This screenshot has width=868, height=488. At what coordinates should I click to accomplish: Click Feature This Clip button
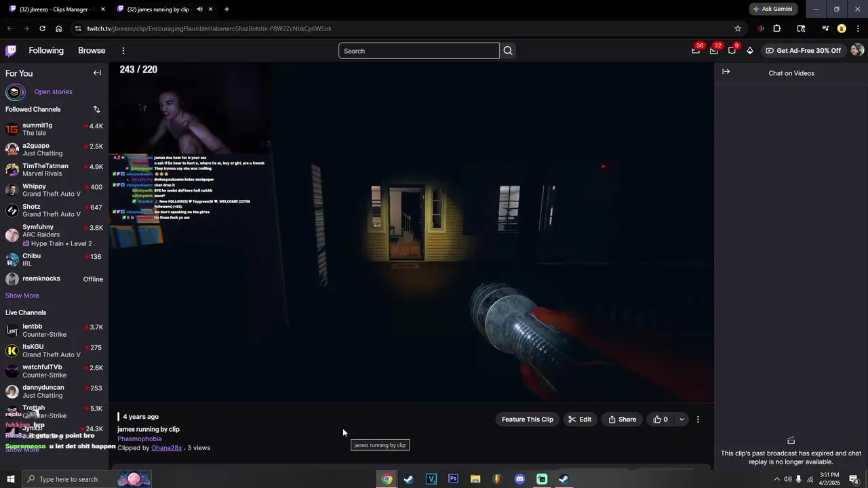coord(528,420)
